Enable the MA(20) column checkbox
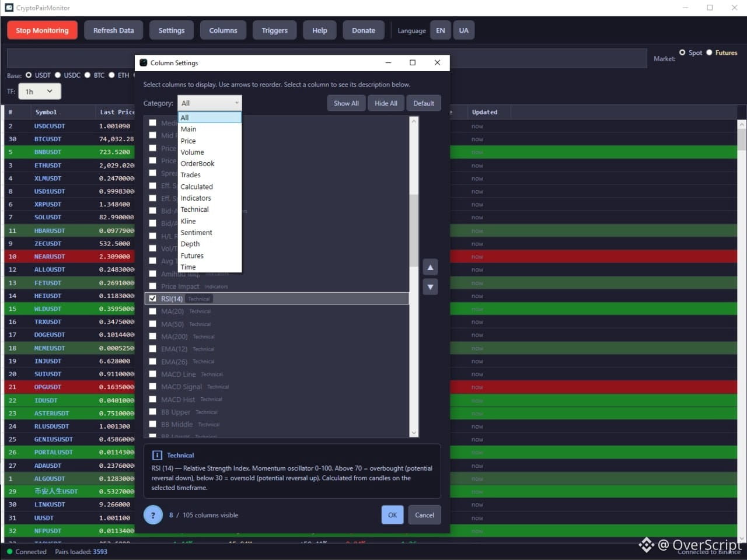Screen dimensions: 747x560 [153, 311]
